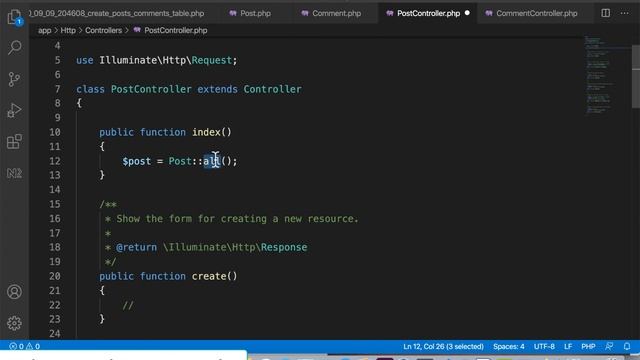Screen dimensions: 640x360
Task: Click the selected 'all' method on line 12
Action: [x=211, y=161]
